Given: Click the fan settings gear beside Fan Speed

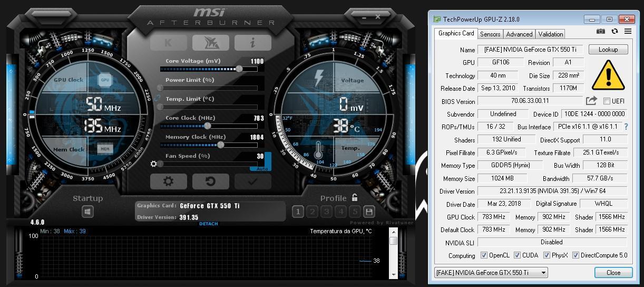Looking at the screenshot, I should [154, 164].
